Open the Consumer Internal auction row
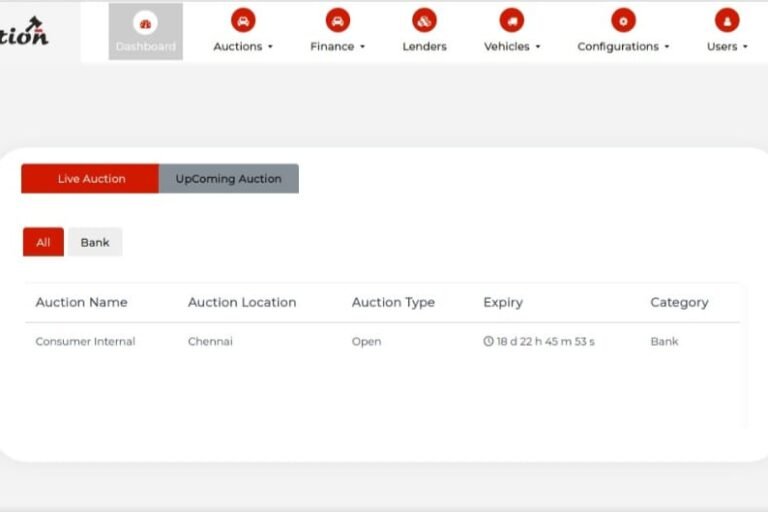 pyautogui.click(x=85, y=341)
